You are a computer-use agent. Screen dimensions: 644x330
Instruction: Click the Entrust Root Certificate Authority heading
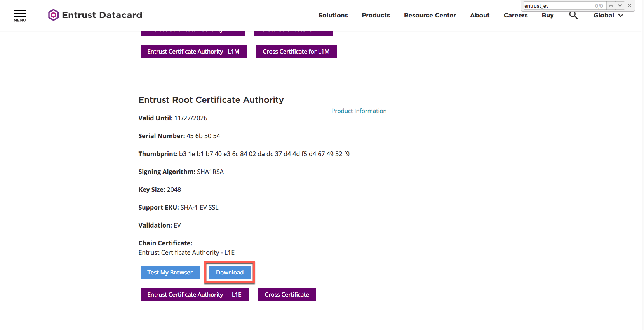(211, 100)
